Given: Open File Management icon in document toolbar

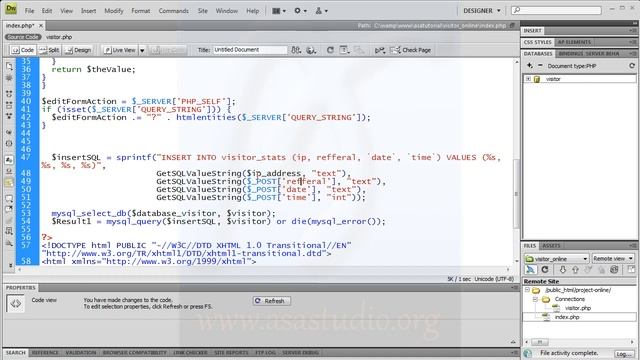Looking at the screenshot, I should [x=296, y=50].
